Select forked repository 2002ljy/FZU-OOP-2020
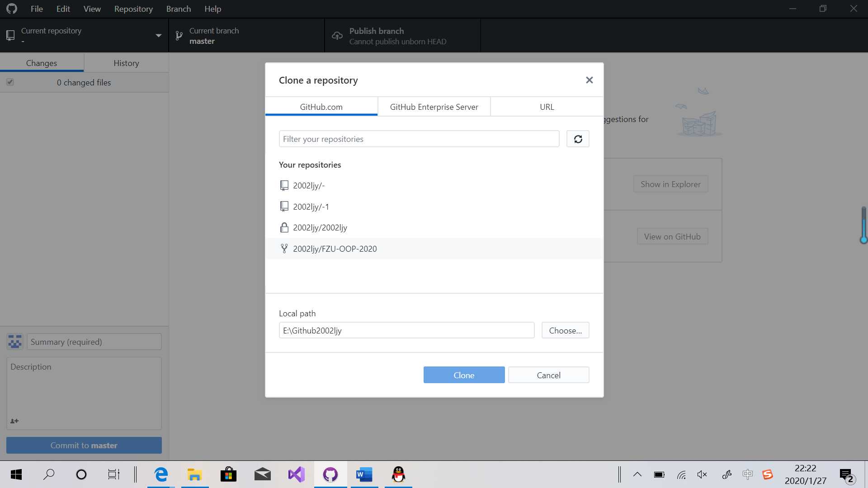Screen dimensions: 868x488 tap(434, 249)
